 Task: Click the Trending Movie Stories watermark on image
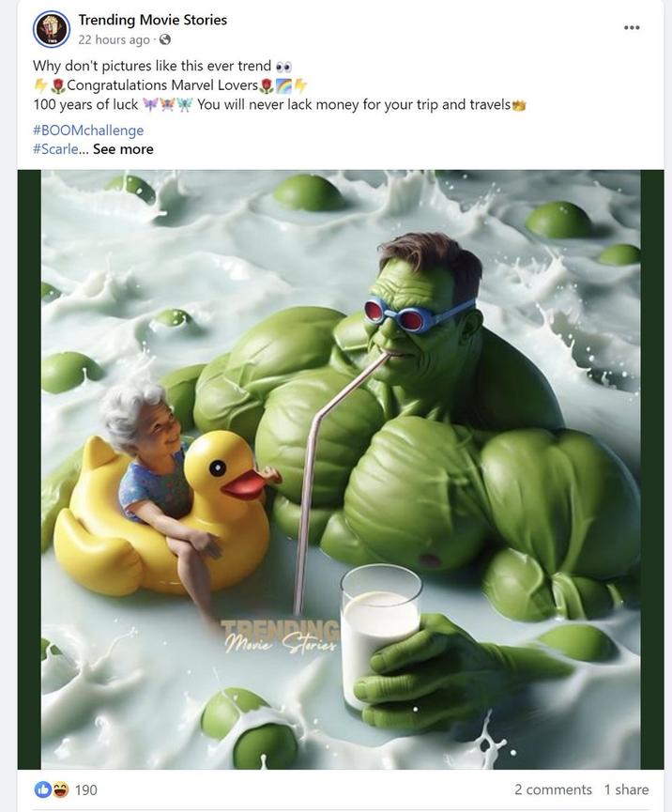[x=280, y=638]
